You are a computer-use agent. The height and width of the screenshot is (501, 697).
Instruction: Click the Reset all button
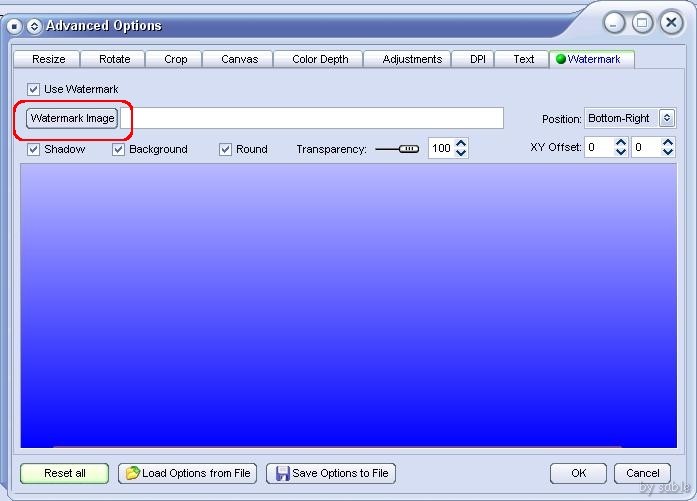point(65,473)
